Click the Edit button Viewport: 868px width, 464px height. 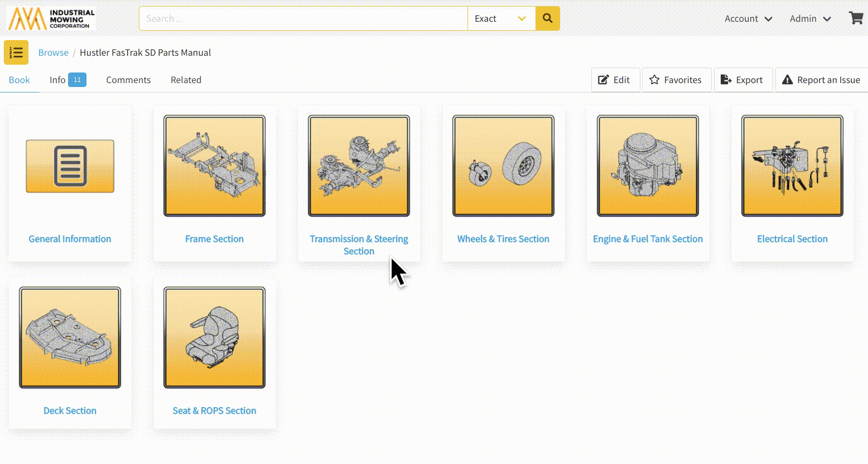[x=614, y=80]
